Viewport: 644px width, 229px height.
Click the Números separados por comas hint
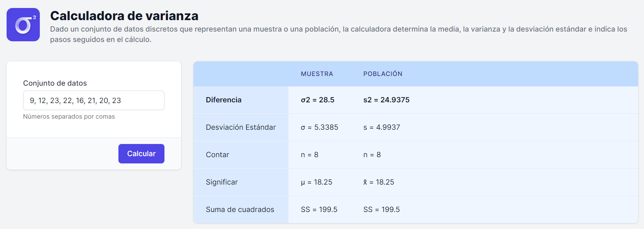point(69,117)
